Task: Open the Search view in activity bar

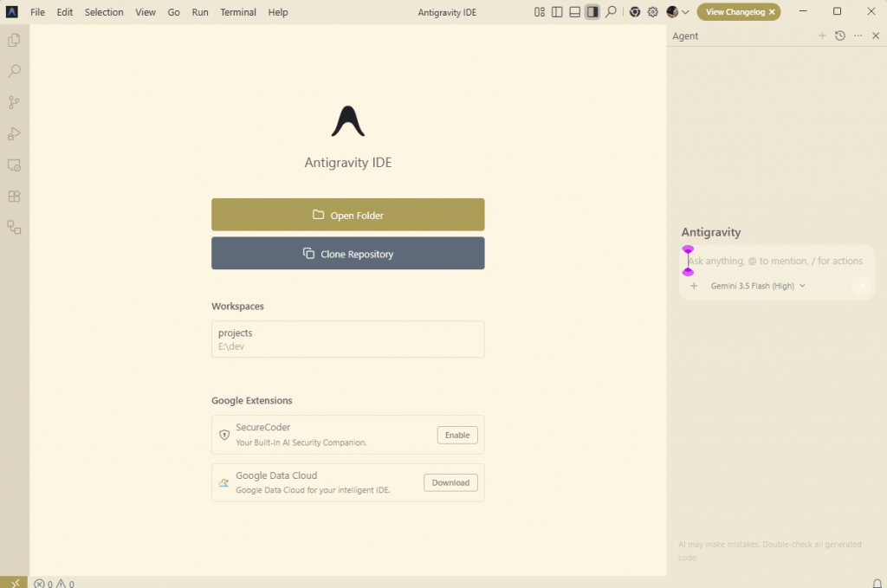Action: pyautogui.click(x=14, y=71)
